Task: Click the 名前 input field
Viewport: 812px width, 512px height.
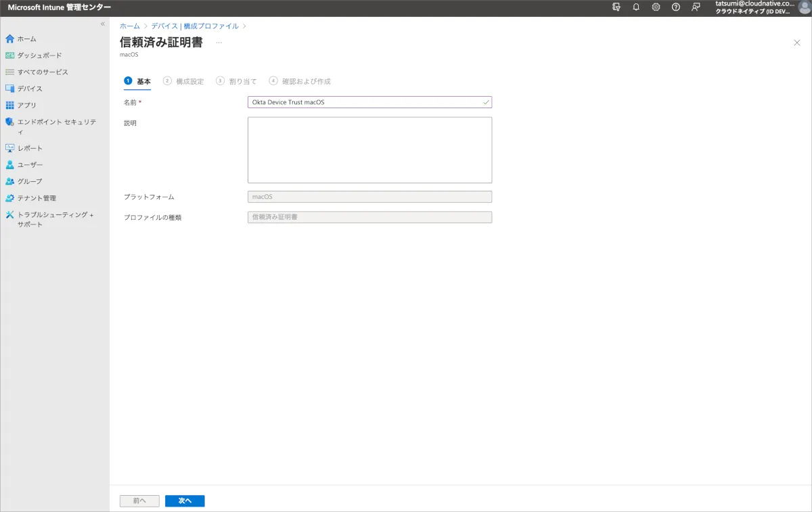Action: [365, 102]
